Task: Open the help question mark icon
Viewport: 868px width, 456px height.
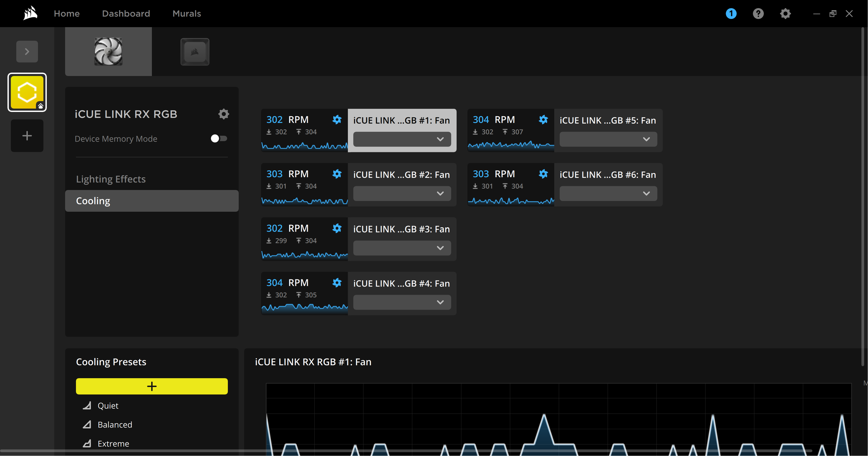Action: point(758,14)
